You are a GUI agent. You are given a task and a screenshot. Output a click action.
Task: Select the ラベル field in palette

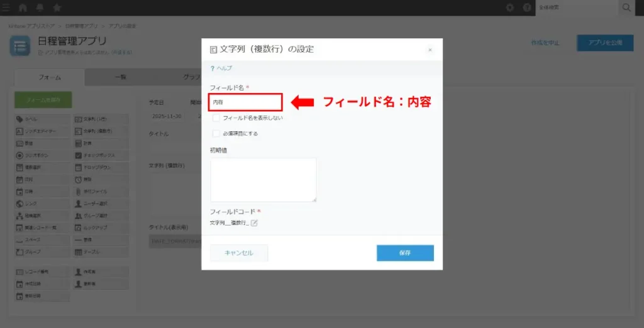42,119
